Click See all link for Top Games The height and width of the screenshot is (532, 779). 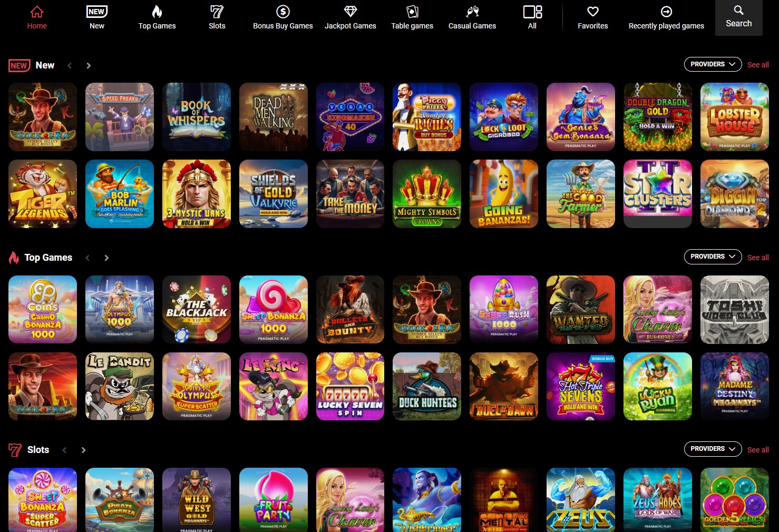coord(758,258)
